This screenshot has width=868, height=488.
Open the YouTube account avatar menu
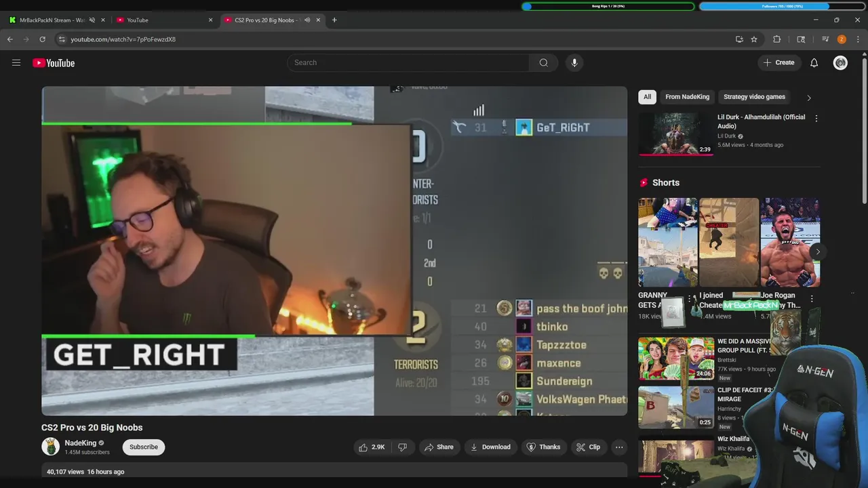point(840,63)
